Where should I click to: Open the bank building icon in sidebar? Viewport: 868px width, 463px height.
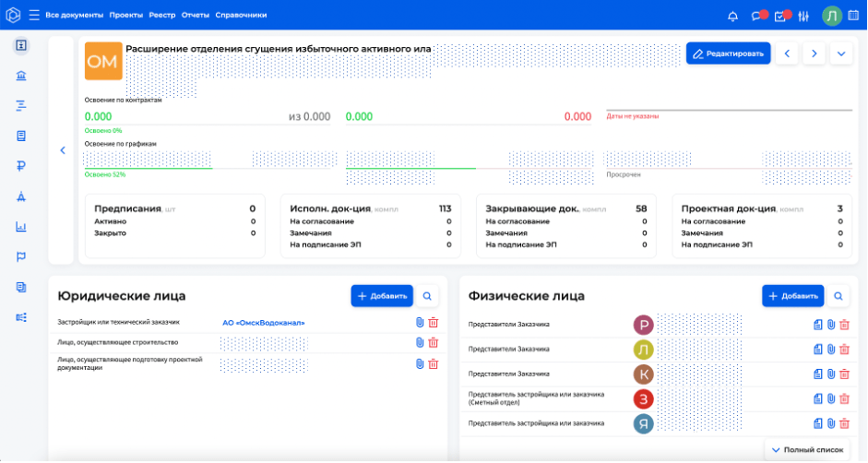point(20,76)
